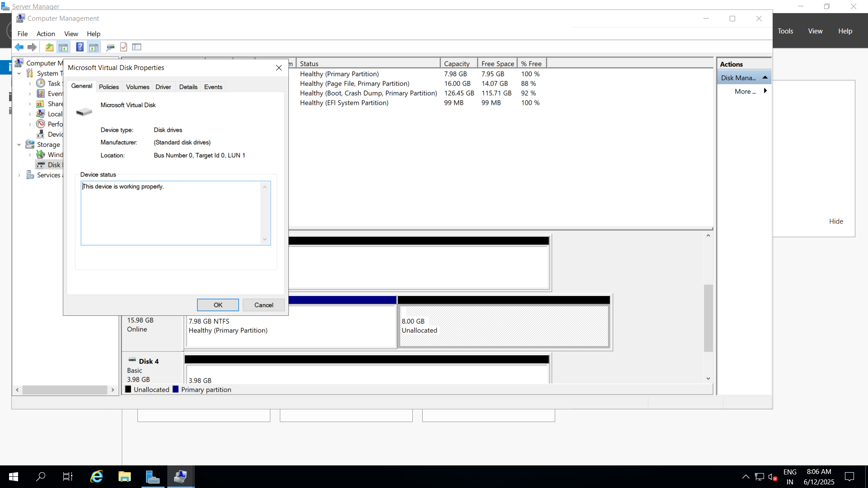
Task: Click the Up one level folder icon
Action: pos(49,47)
